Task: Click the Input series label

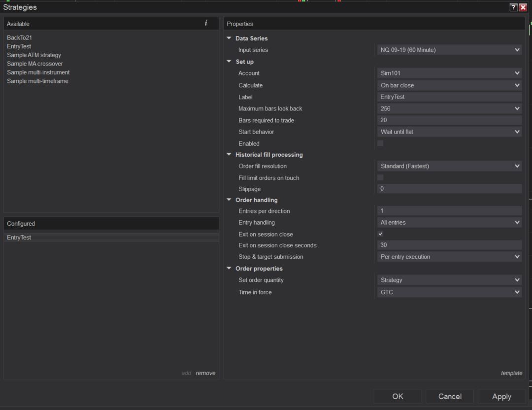Action: point(253,50)
